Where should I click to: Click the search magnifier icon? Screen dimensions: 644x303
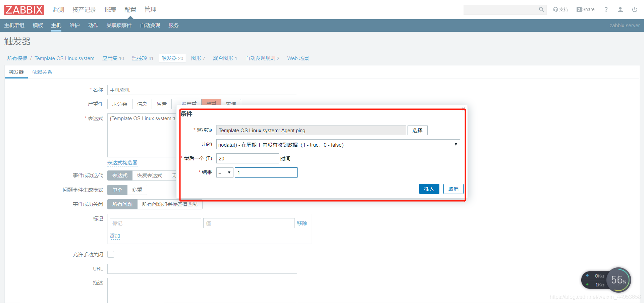point(541,10)
